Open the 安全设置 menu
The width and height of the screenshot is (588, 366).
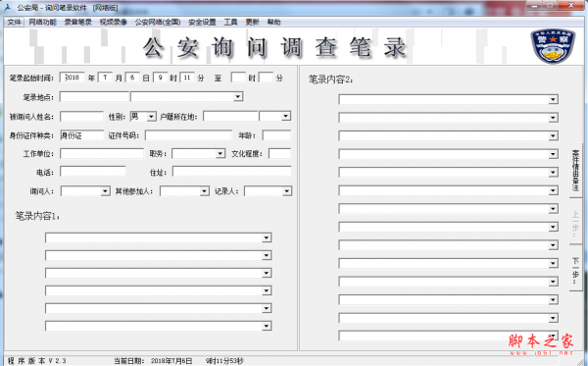[202, 23]
